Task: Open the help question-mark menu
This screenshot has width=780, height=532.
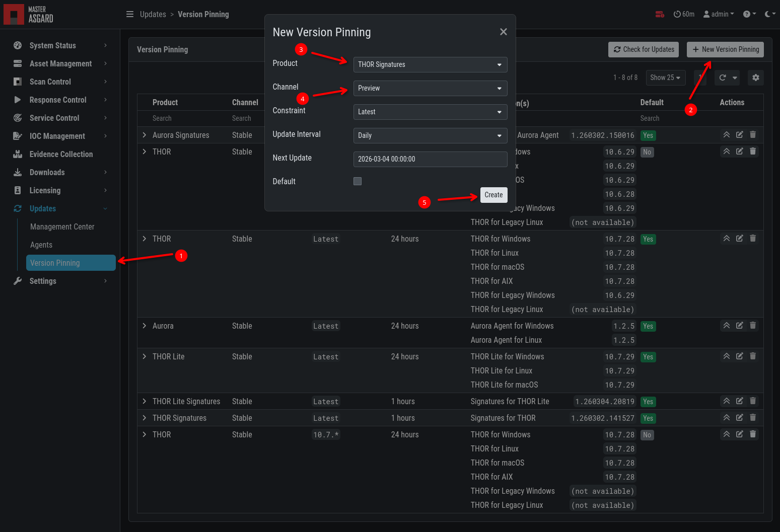Action: [x=749, y=14]
